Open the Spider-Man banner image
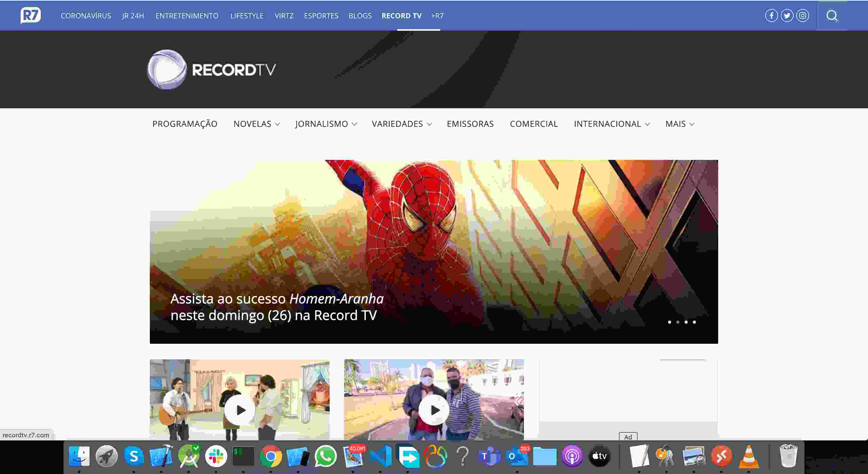The image size is (868, 474). pos(434,252)
